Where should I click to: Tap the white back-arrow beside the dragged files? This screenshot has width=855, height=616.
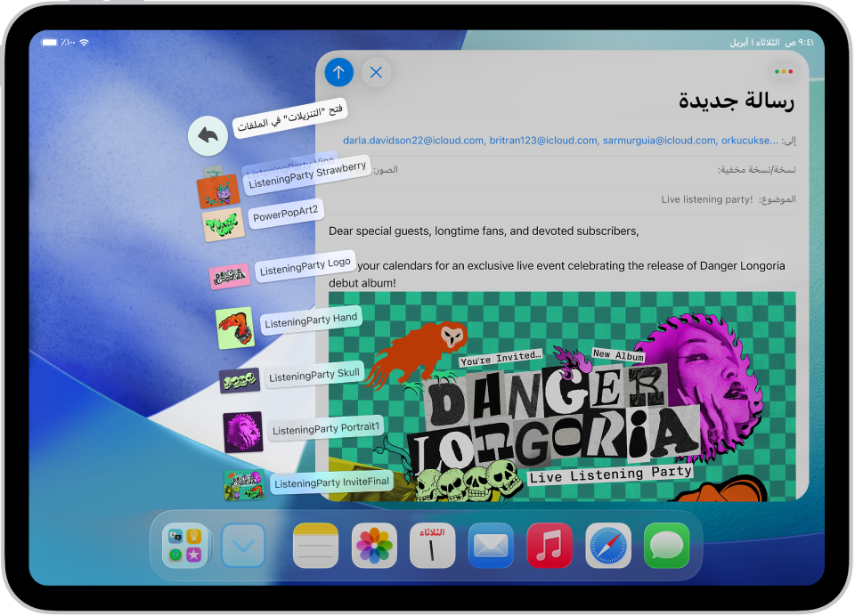coord(208,137)
